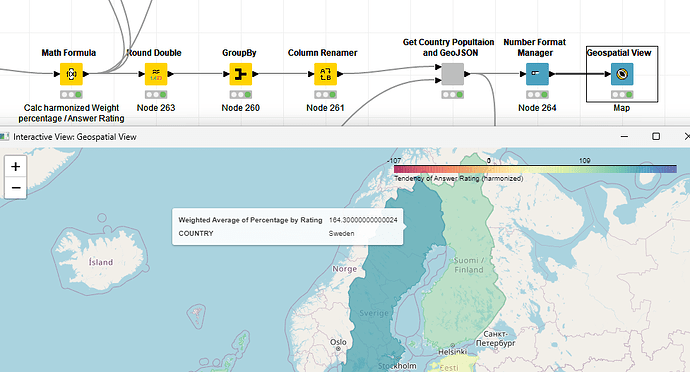Click Node 264 status traffic light
This screenshot has width=690, height=372.
pyautogui.click(x=537, y=95)
